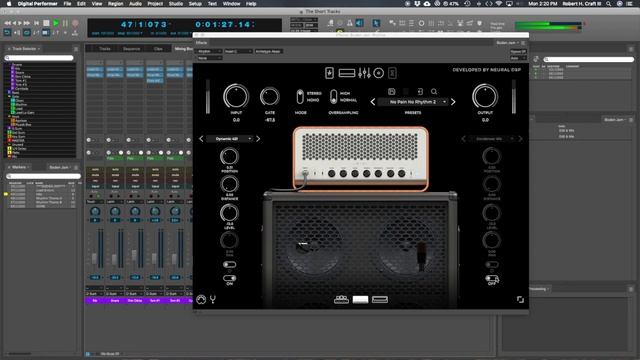The image size is (640, 360).
Task: Click the undo arrow icon below transport
Action: [7, 32]
